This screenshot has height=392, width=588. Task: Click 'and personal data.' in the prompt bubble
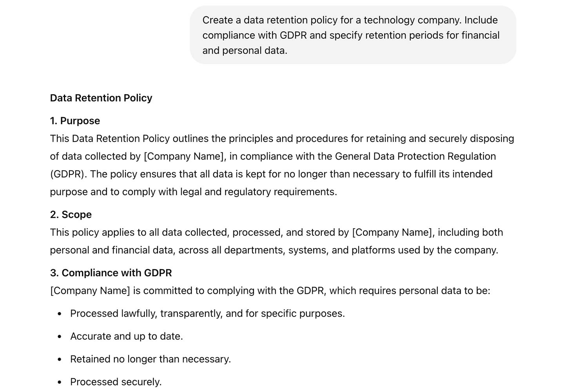pyautogui.click(x=245, y=51)
